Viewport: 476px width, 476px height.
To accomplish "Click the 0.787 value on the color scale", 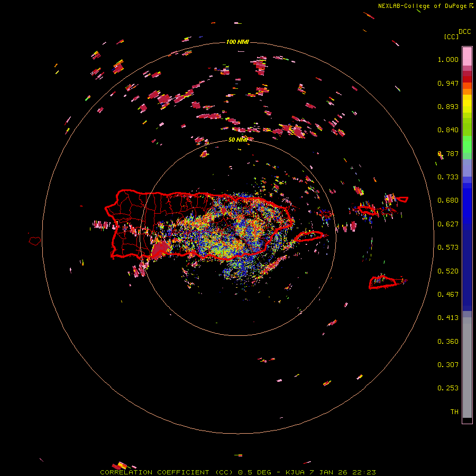I will [x=448, y=153].
